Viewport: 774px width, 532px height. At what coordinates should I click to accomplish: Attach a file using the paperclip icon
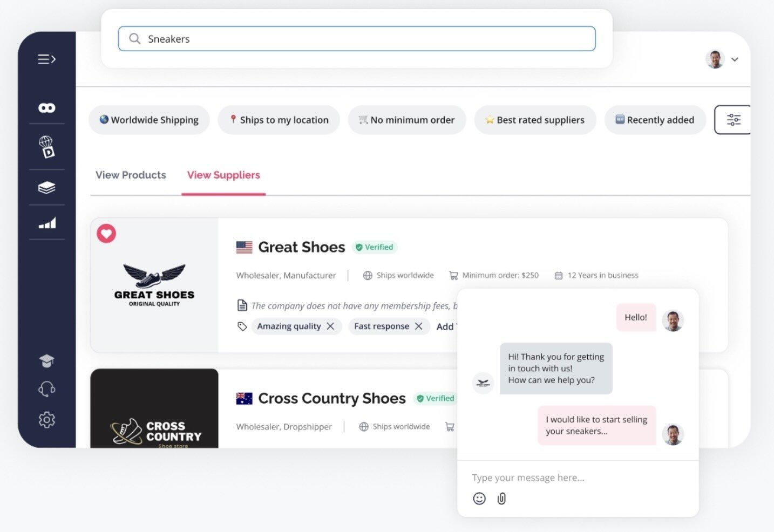tap(501, 499)
